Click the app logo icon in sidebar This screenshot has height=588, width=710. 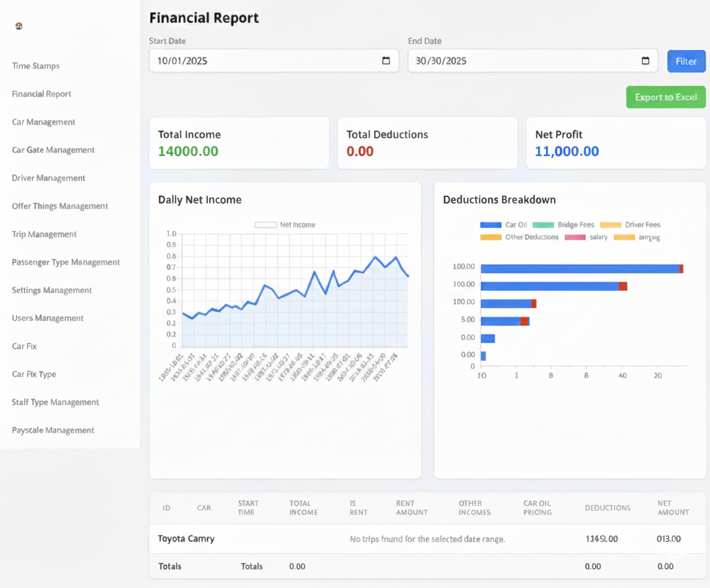tap(19, 26)
